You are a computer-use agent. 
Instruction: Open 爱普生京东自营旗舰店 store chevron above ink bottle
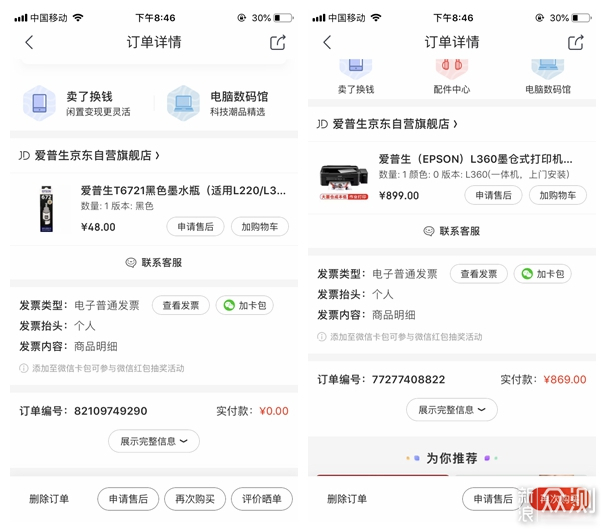(x=157, y=156)
